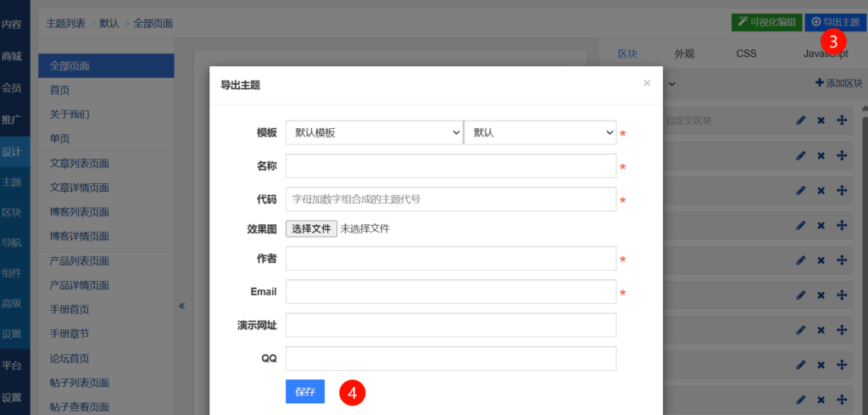The image size is (868, 415).
Task: Click the 添加区块 plus button
Action: click(x=837, y=83)
